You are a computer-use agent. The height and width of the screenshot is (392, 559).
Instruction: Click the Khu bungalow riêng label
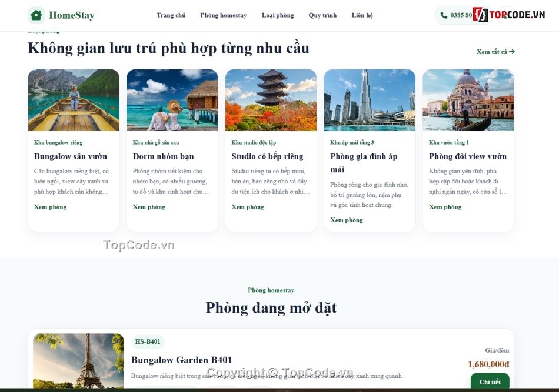click(58, 142)
